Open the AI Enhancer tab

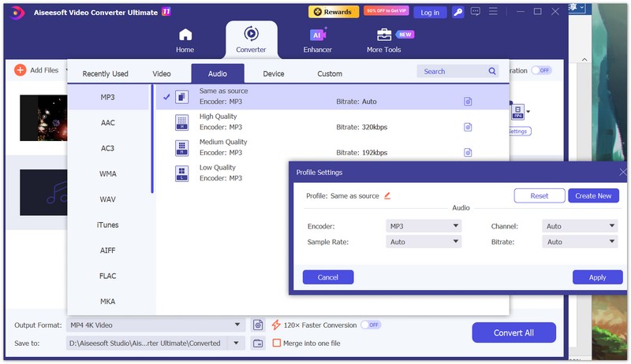pos(318,41)
